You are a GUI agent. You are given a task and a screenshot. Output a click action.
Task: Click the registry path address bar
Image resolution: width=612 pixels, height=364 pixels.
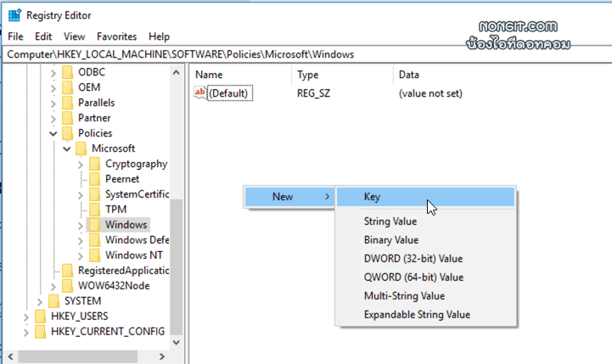306,54
